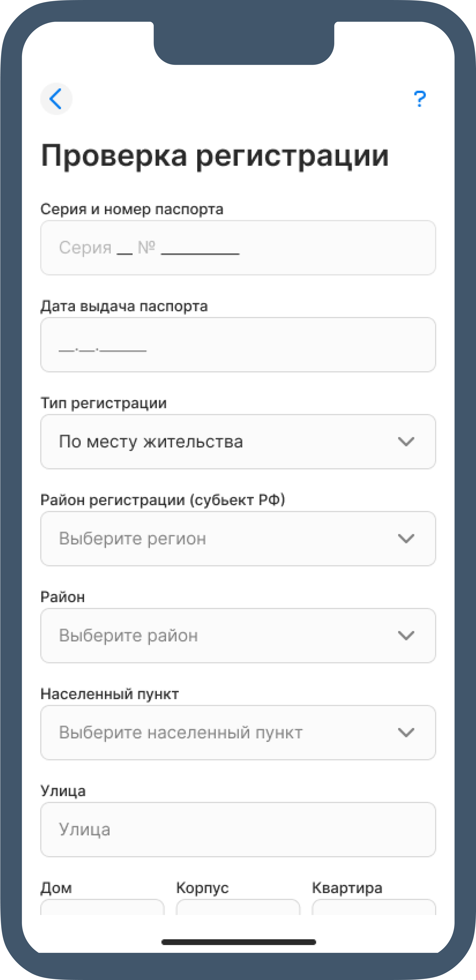Focus the Серия № passport number field
This screenshot has width=476, height=980.
coord(238,248)
